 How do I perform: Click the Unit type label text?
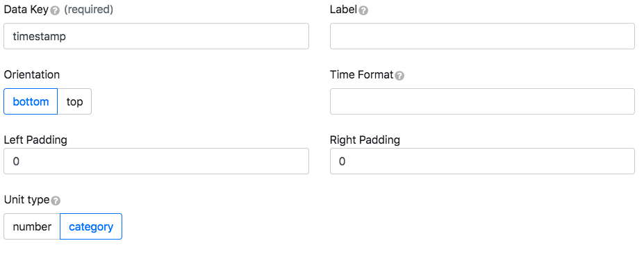[26, 200]
